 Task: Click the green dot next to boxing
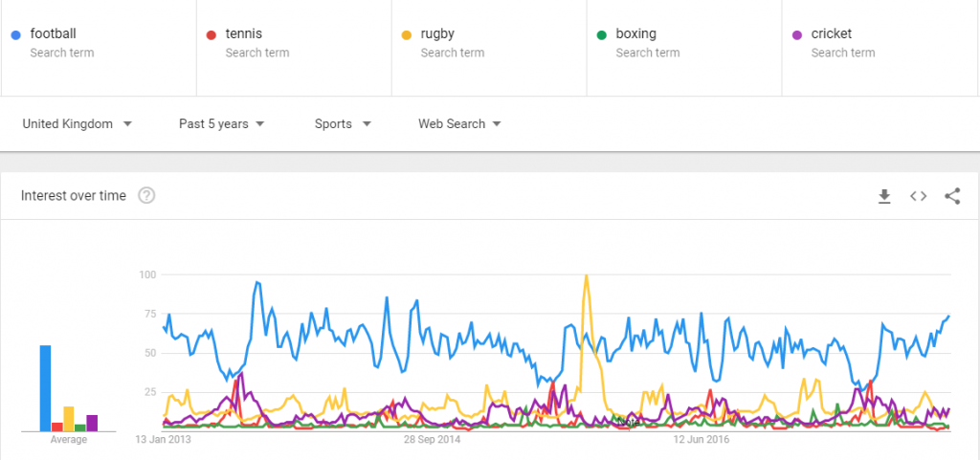point(601,34)
